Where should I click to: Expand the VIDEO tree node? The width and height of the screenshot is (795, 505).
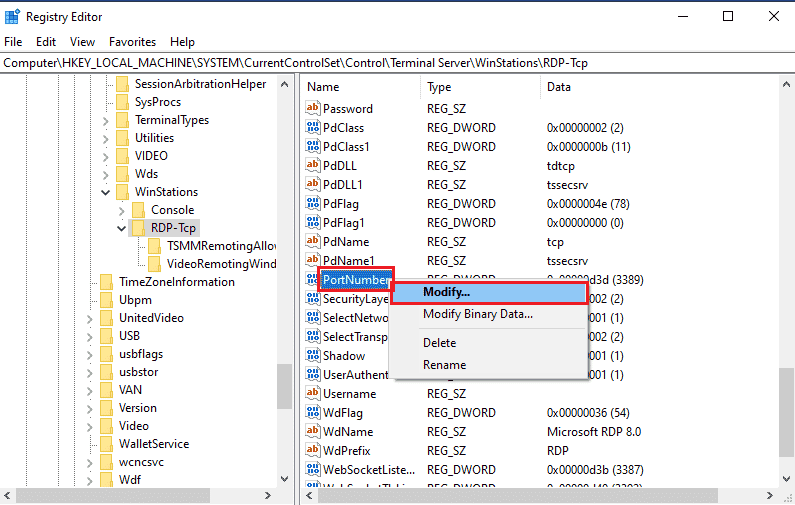(105, 157)
